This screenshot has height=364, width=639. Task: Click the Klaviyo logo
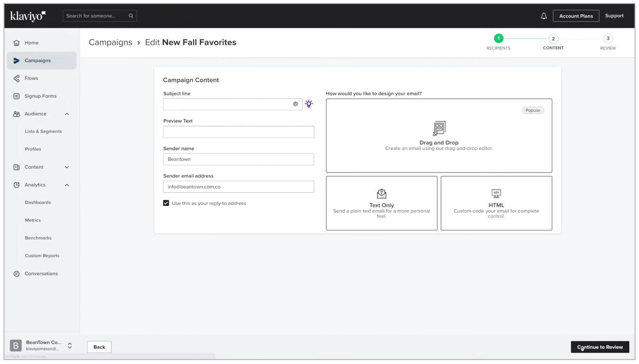click(x=28, y=16)
